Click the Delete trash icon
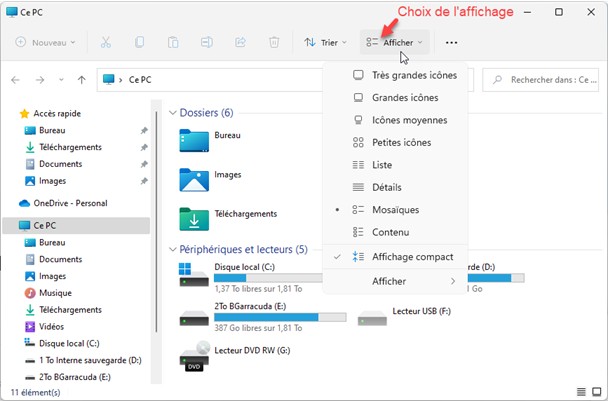This screenshot has width=608, height=401. click(274, 43)
